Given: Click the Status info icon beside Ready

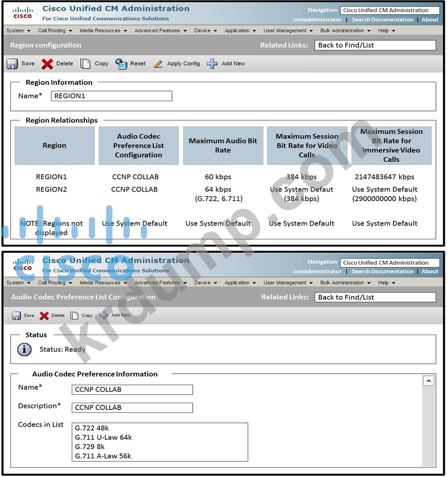Looking at the screenshot, I should pos(24,350).
